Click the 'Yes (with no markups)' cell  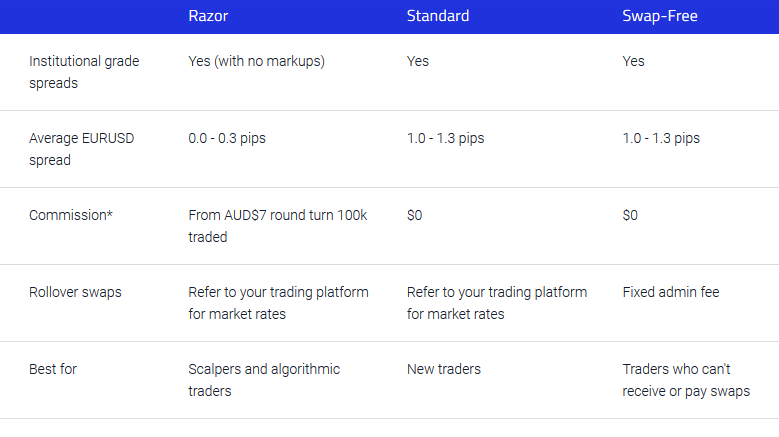[x=256, y=61]
